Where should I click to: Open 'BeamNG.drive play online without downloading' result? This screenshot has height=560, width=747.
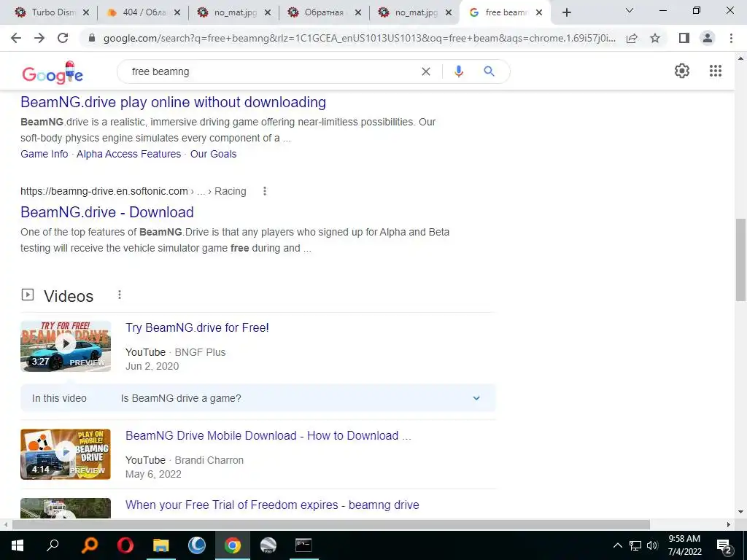tap(174, 102)
